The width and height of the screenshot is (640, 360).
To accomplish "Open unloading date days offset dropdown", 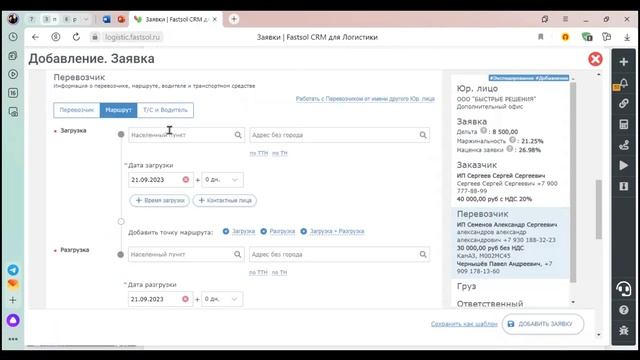I will [222, 299].
